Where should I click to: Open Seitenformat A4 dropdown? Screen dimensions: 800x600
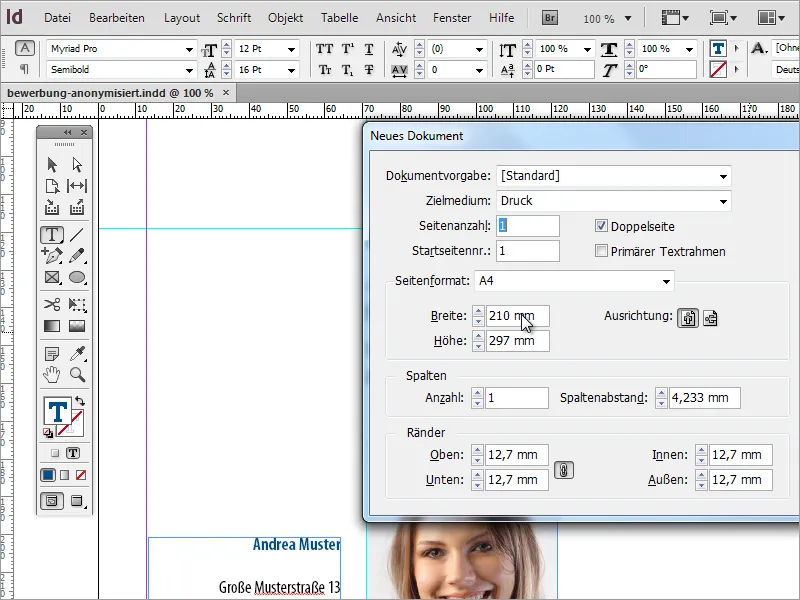(x=666, y=282)
